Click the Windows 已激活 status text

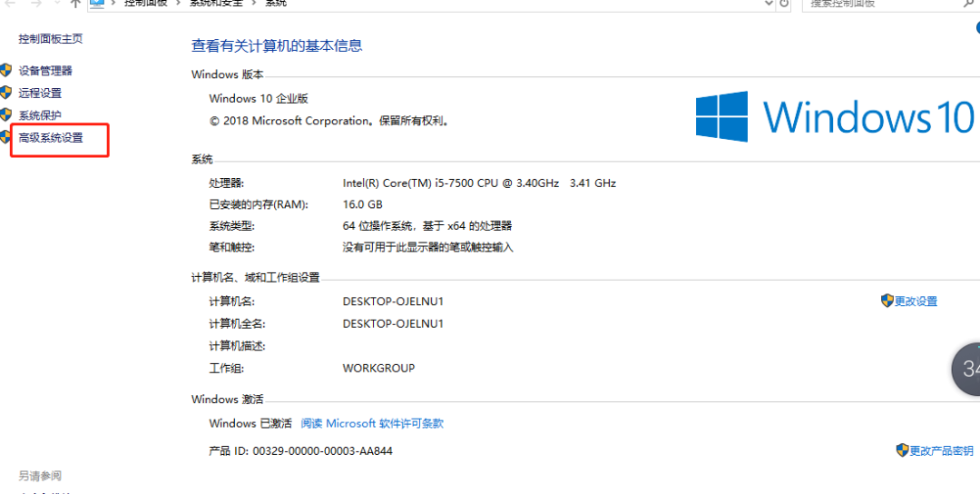pos(250,423)
